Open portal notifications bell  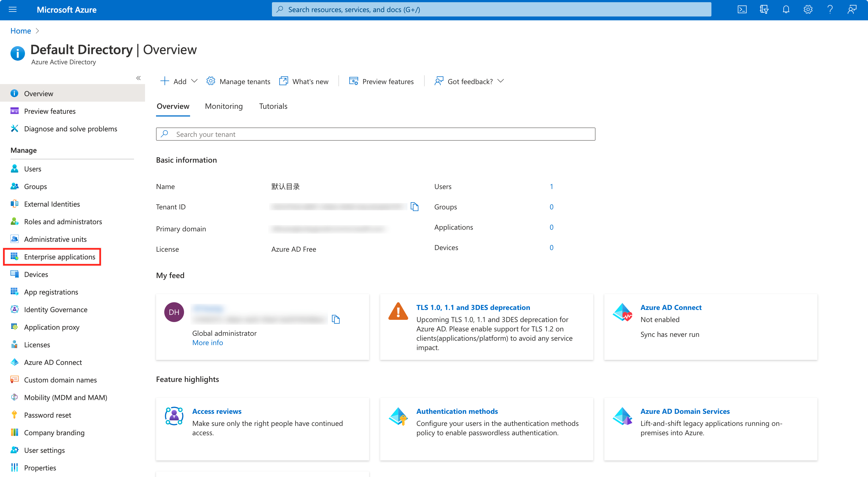point(786,9)
